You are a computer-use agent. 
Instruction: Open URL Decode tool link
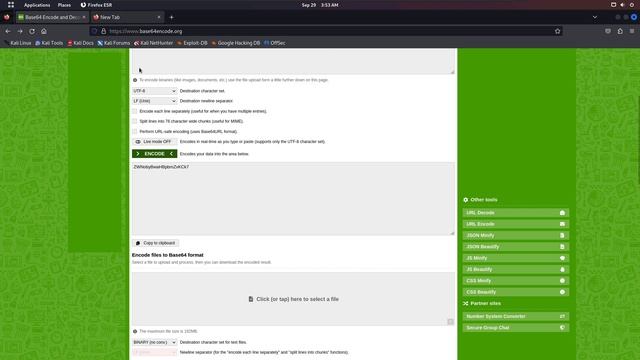point(516,213)
